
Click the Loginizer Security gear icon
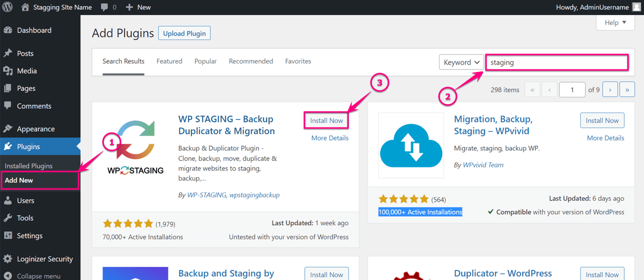(x=7, y=258)
